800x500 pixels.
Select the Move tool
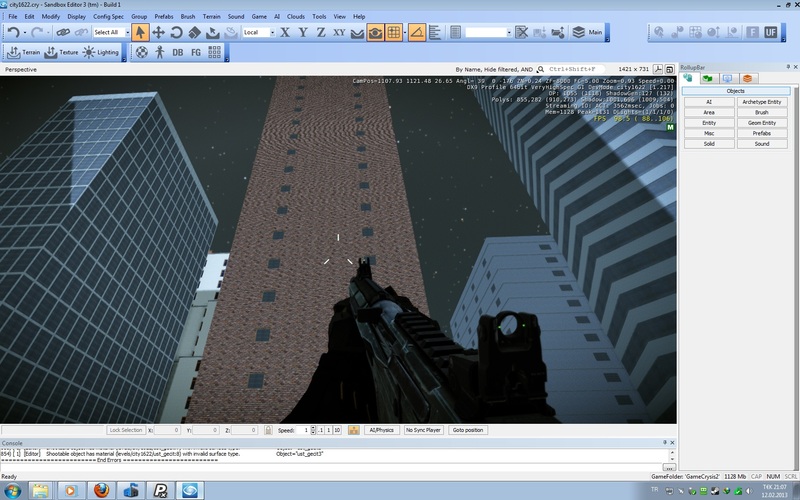[x=158, y=33]
